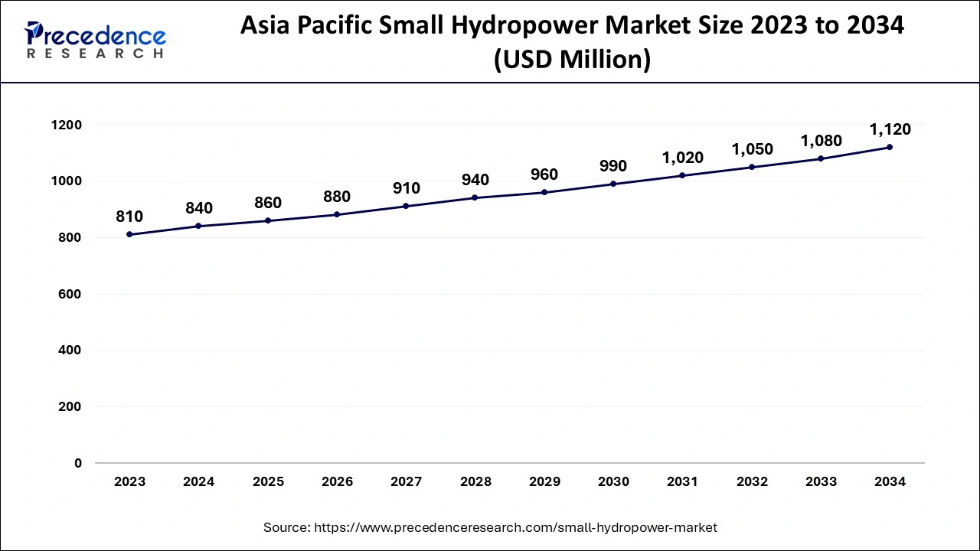Click the 200 y-axis label

70,407
